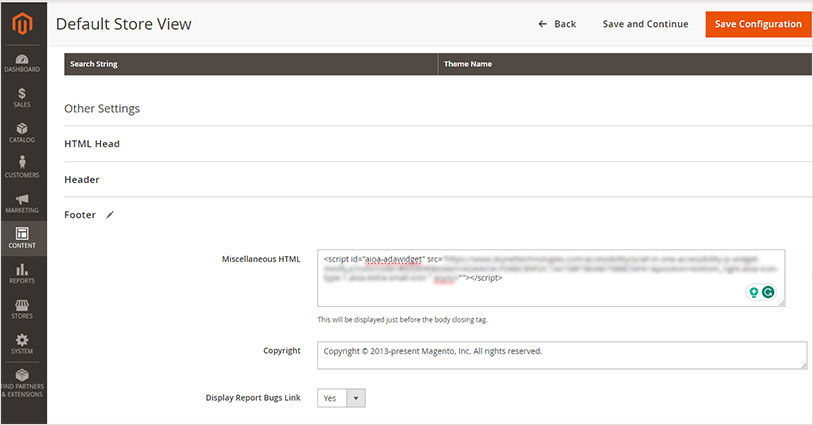
Task: Open the Stores sidebar menu
Action: click(x=22, y=309)
